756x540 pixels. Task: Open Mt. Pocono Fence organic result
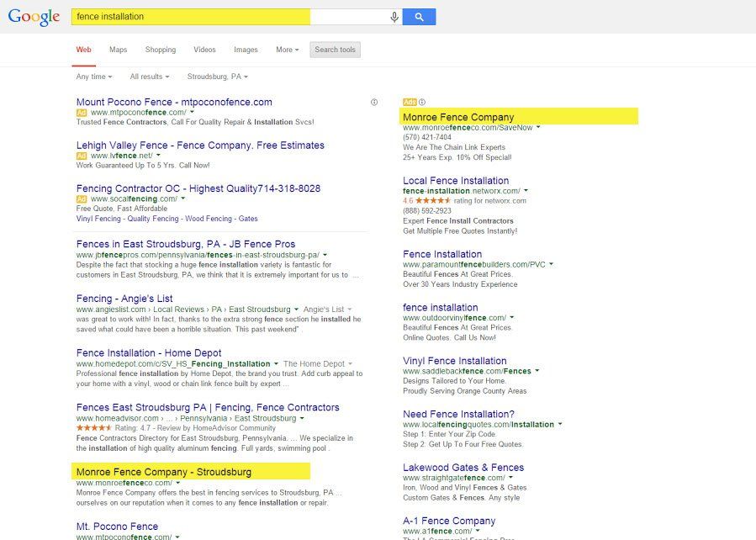(x=117, y=527)
